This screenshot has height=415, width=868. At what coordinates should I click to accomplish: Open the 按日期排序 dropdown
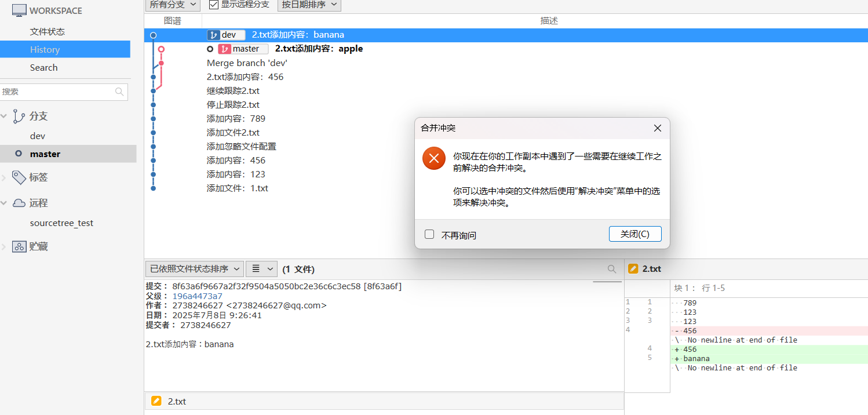(309, 5)
